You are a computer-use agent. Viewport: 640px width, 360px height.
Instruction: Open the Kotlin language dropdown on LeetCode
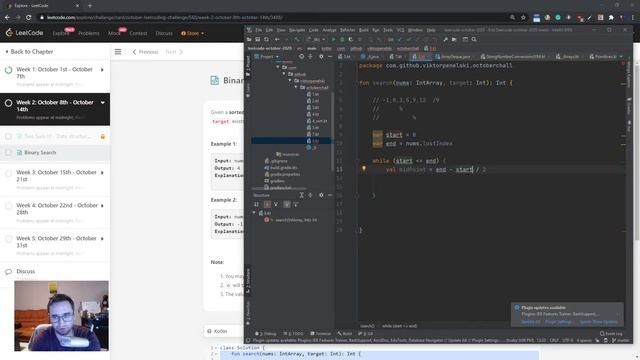tap(223, 331)
